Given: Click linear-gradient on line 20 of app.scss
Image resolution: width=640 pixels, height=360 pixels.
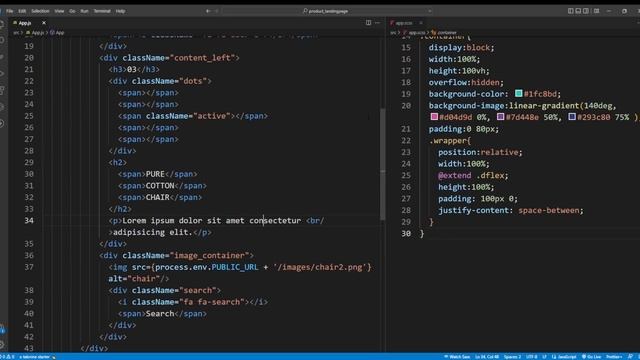Looking at the screenshot, I should [x=544, y=105].
